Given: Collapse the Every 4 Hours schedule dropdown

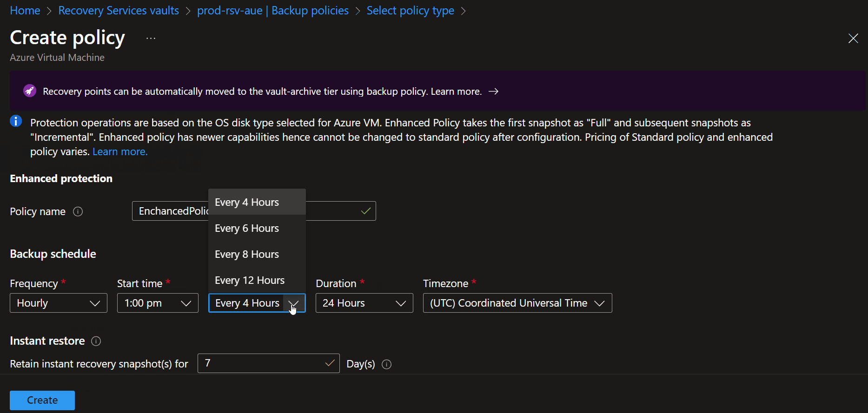Looking at the screenshot, I should coord(257,303).
